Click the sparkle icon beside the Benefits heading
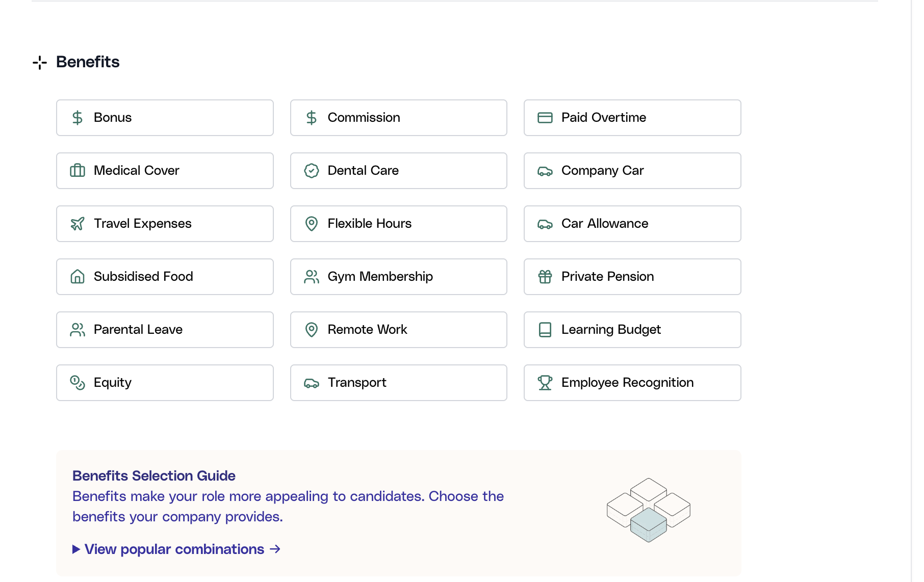The image size is (924, 582). (x=40, y=62)
